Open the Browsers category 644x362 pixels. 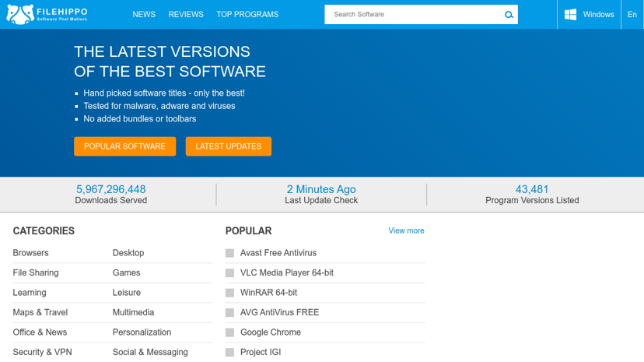coord(31,253)
